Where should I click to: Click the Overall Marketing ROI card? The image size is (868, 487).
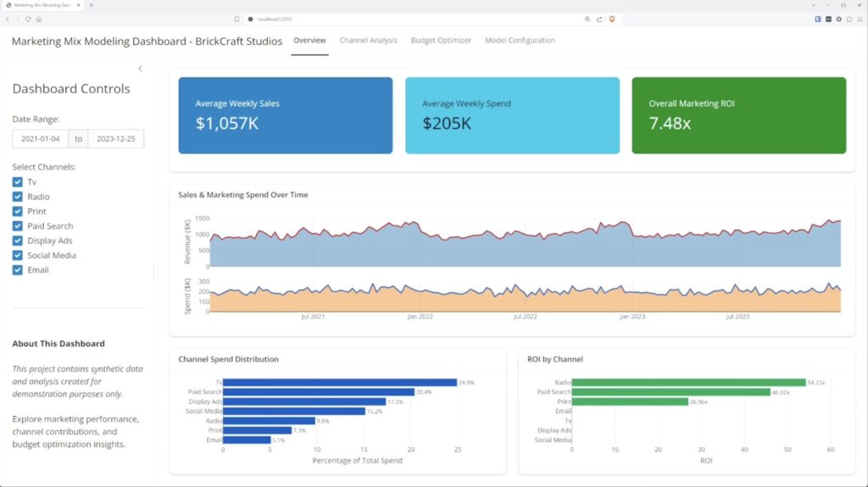[738, 116]
